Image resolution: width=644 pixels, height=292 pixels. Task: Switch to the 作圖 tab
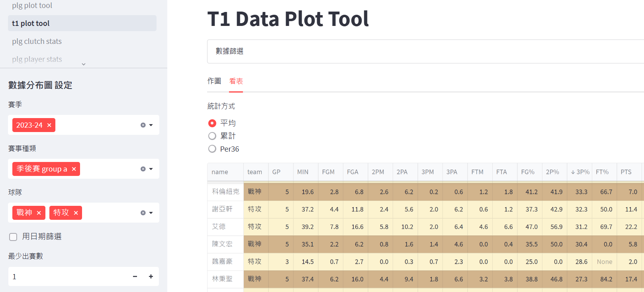point(214,81)
